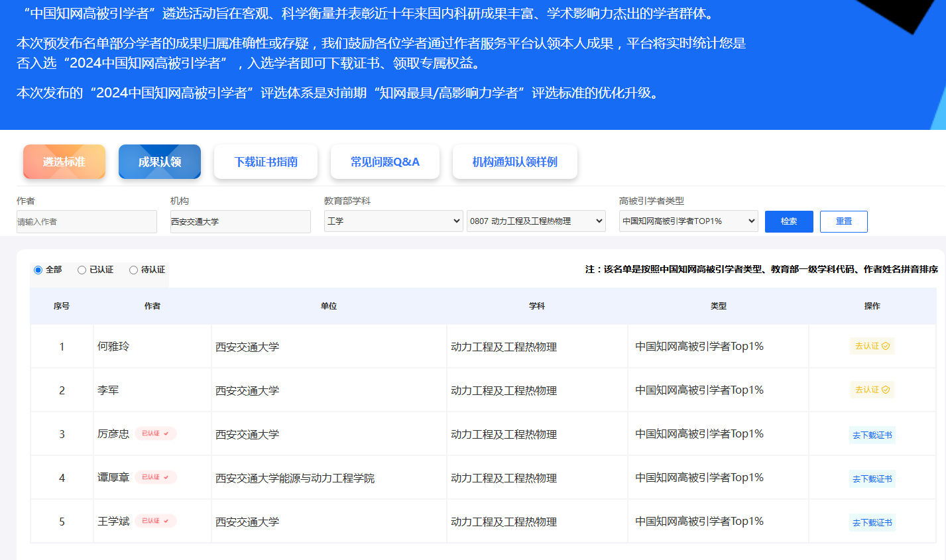This screenshot has width=946, height=560.
Task: Select the 全部 radio button
Action: tap(38, 270)
